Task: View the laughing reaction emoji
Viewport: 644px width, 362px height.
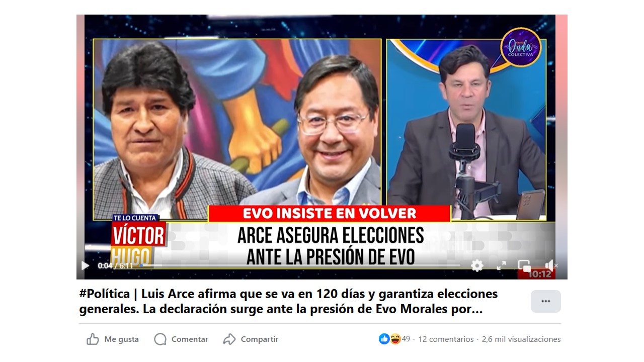Action: coord(395,339)
